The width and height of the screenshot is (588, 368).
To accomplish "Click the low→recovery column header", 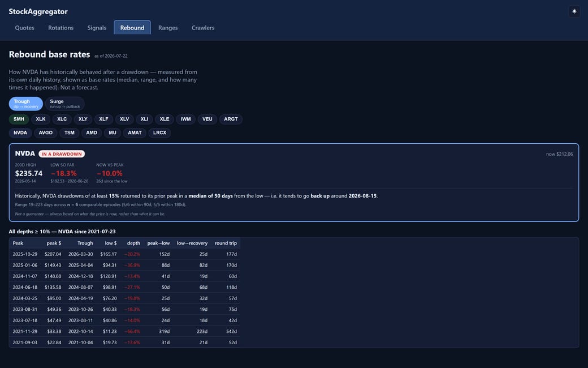I will (x=192, y=243).
